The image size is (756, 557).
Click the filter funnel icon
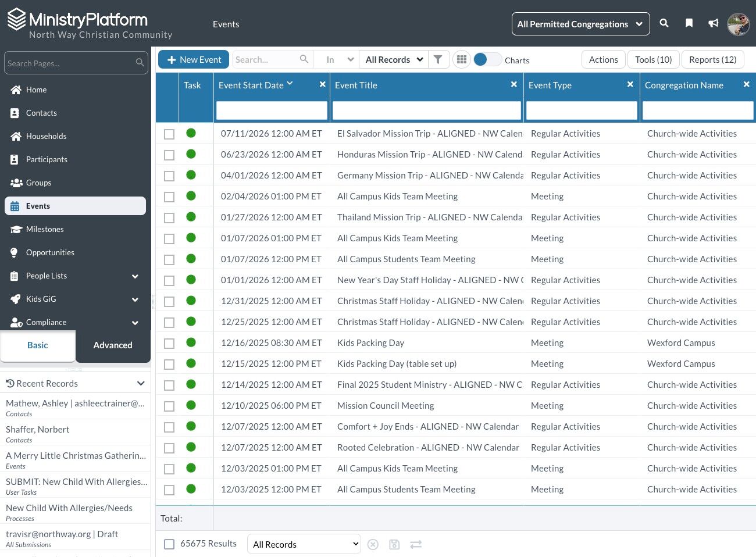coord(438,59)
